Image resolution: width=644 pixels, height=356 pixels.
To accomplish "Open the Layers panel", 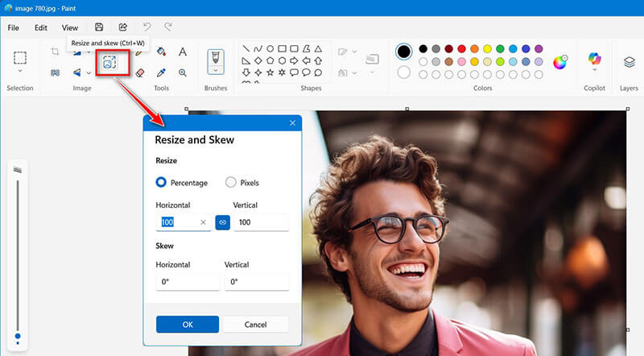I will pyautogui.click(x=630, y=62).
